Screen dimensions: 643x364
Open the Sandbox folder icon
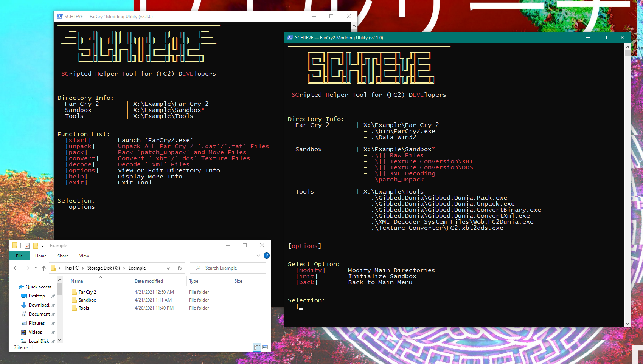[75, 300]
